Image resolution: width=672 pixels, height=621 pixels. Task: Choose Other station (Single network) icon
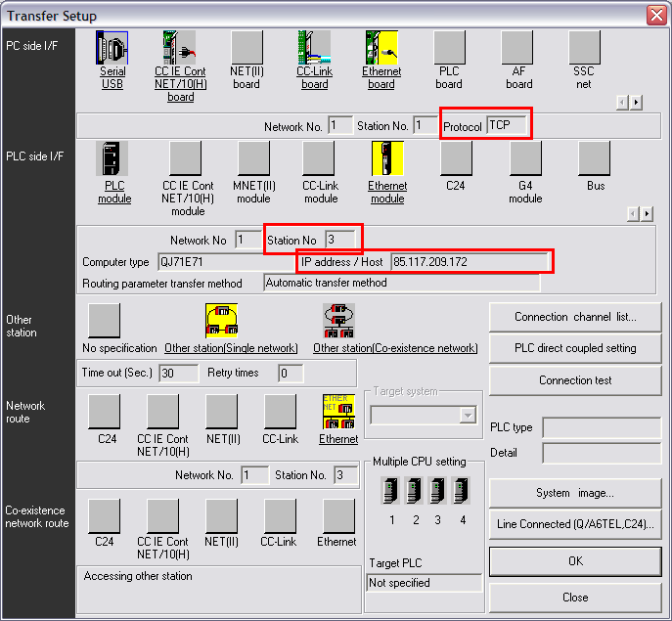[x=222, y=321]
